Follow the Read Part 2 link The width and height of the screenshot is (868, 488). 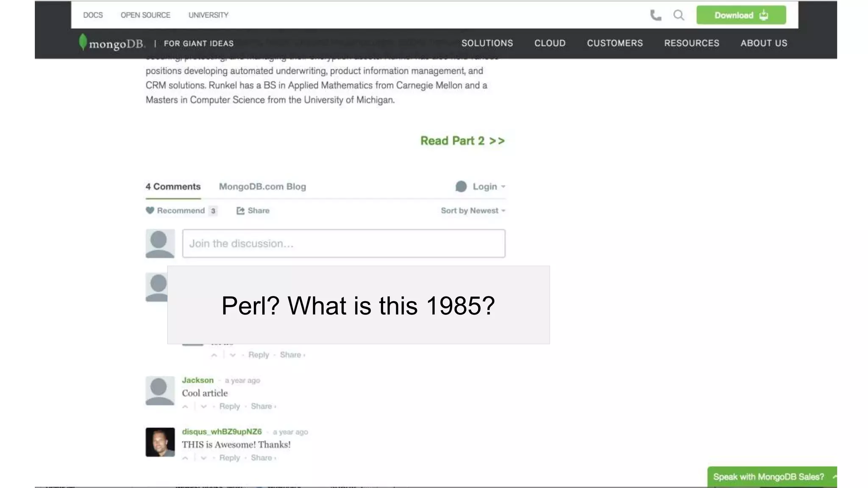(462, 141)
